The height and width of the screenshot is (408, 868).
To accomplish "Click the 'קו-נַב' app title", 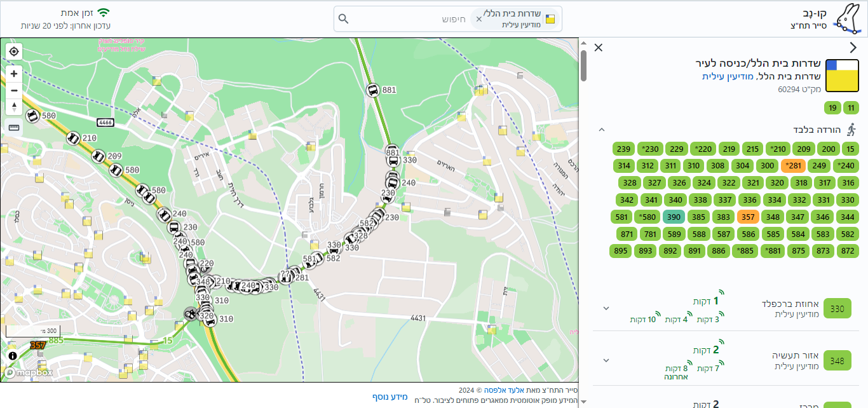I will pyautogui.click(x=815, y=13).
